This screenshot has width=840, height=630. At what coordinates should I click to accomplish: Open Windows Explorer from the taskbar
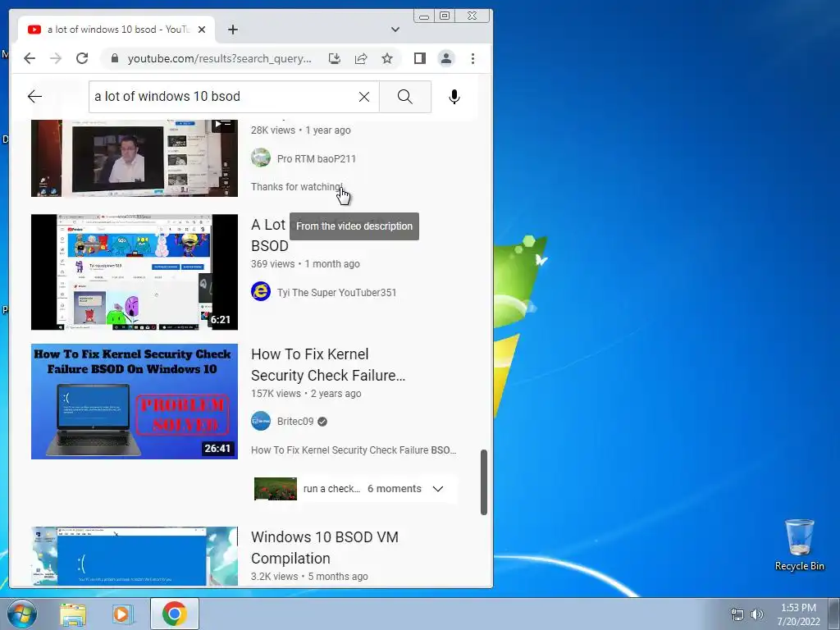tap(72, 614)
